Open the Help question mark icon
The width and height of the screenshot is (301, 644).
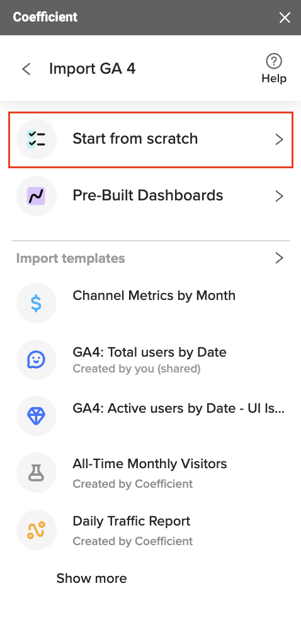(x=274, y=61)
